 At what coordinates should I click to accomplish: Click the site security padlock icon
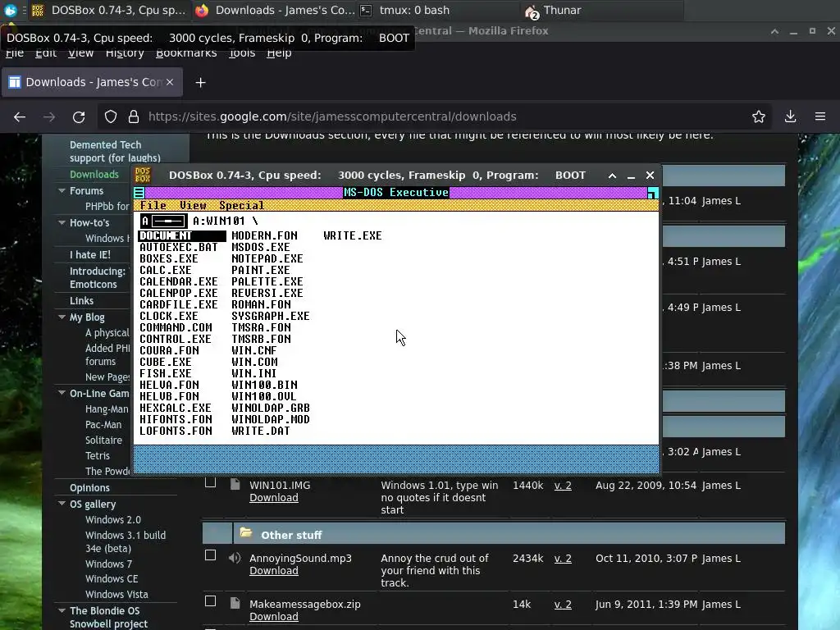[x=134, y=116]
